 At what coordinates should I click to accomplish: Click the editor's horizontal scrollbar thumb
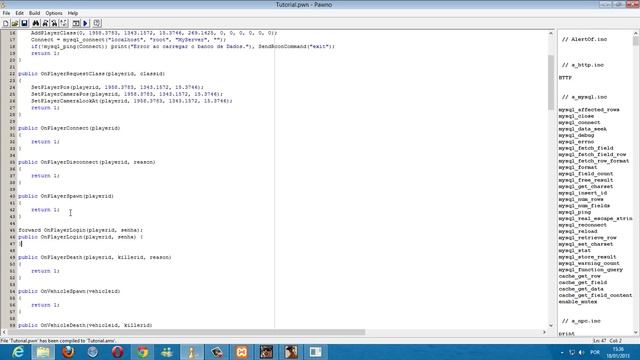[x=187, y=332]
